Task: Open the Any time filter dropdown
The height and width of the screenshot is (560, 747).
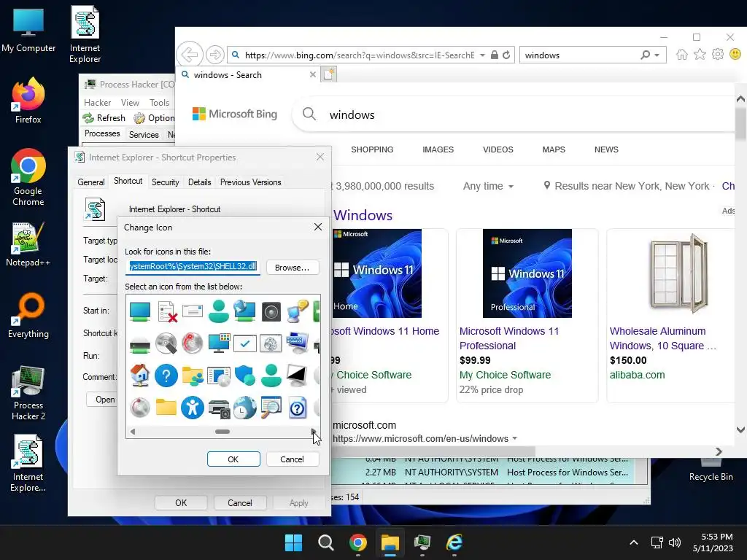Action: pos(488,186)
